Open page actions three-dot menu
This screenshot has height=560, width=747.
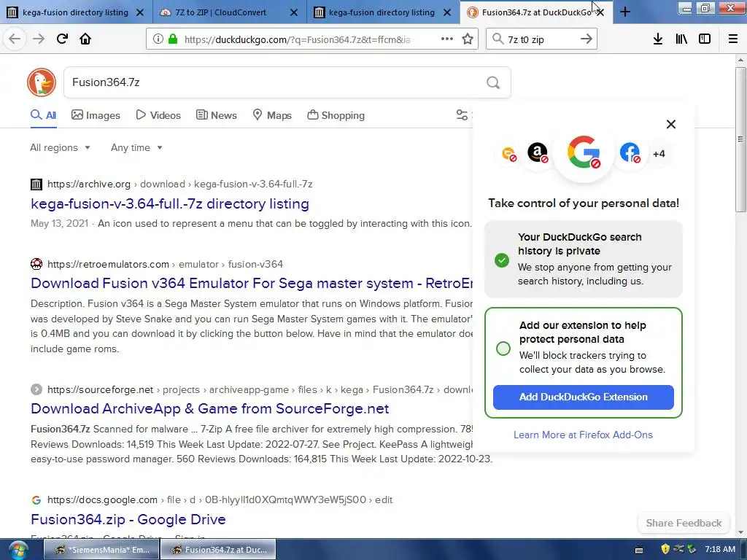(x=447, y=39)
